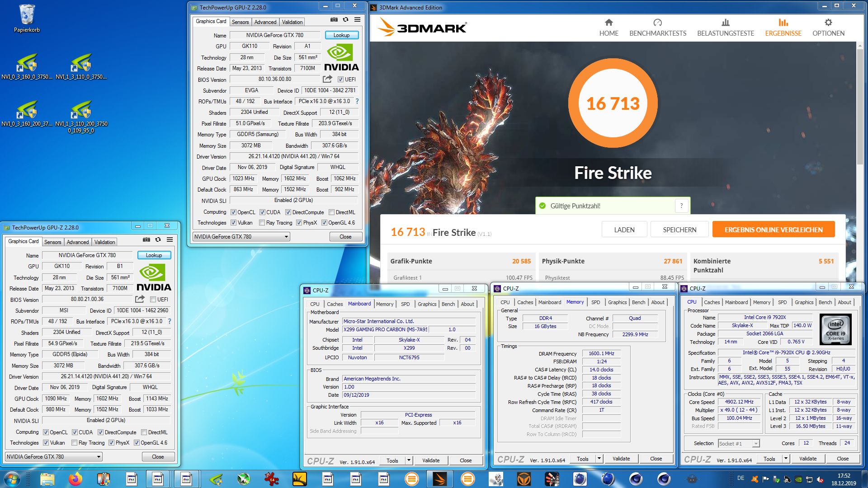Click the BIOS share icon in upper GPU-Z
Image resolution: width=868 pixels, height=488 pixels.
(x=327, y=79)
